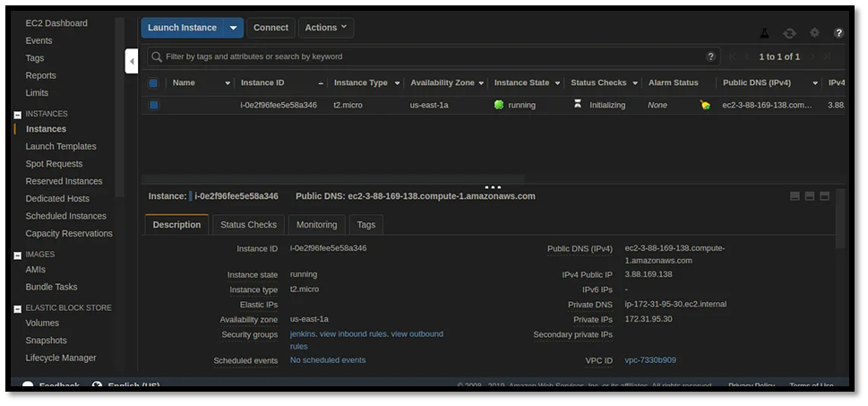This screenshot has height=406, width=868.
Task: Click the alarm status bell icon
Action: tap(705, 105)
